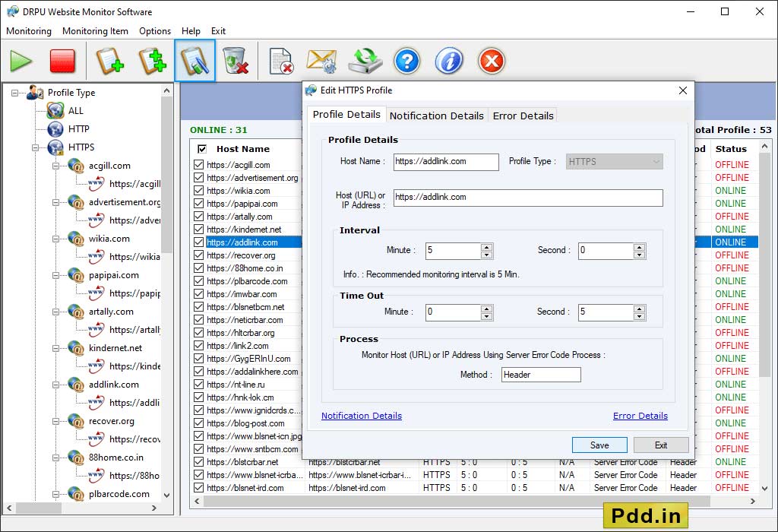
Task: Decrease Time Out Second spinner value
Action: pyautogui.click(x=640, y=316)
